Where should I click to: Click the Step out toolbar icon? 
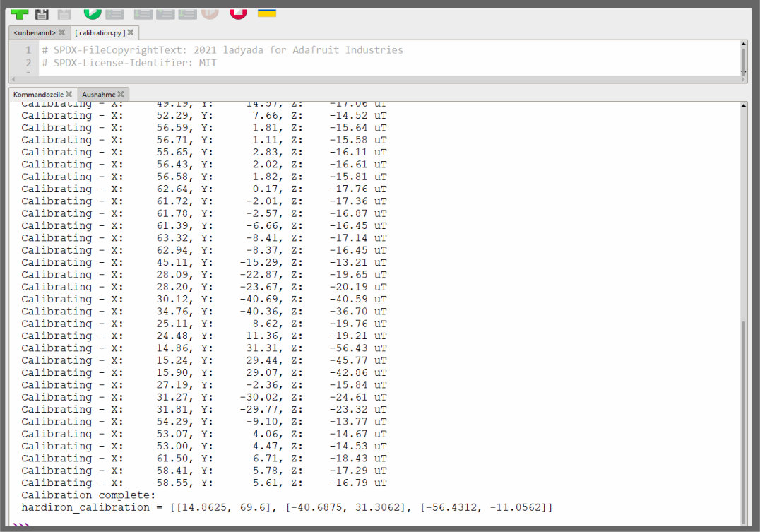pos(187,13)
